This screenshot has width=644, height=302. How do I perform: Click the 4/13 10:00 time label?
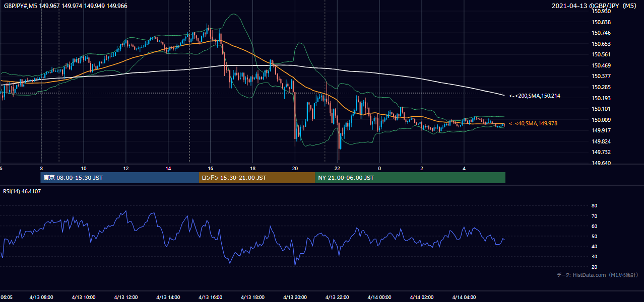83,297
